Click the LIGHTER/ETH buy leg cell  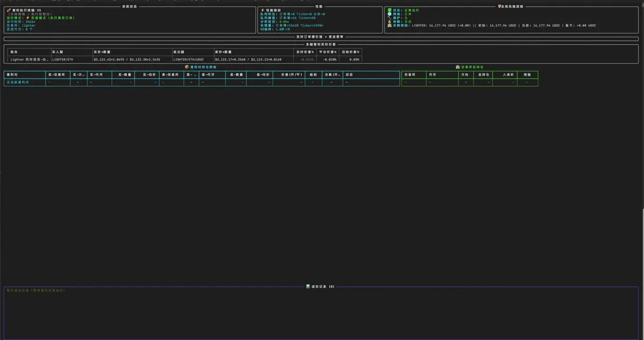[x=62, y=60]
